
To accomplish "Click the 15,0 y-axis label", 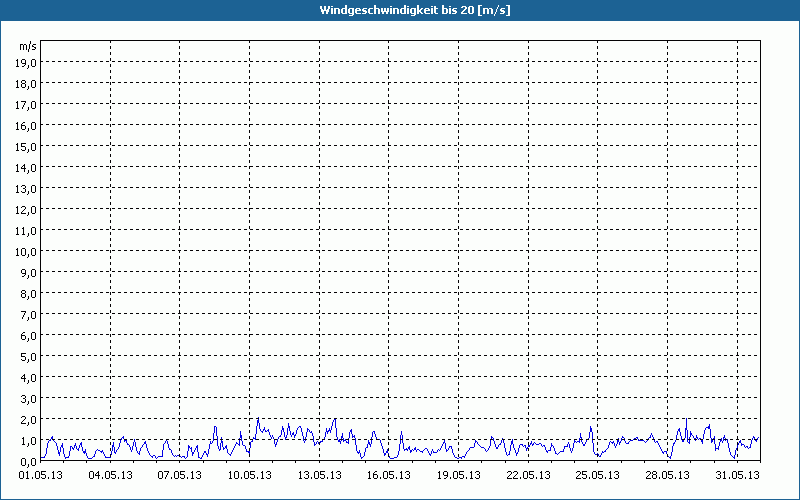I will tap(26, 146).
